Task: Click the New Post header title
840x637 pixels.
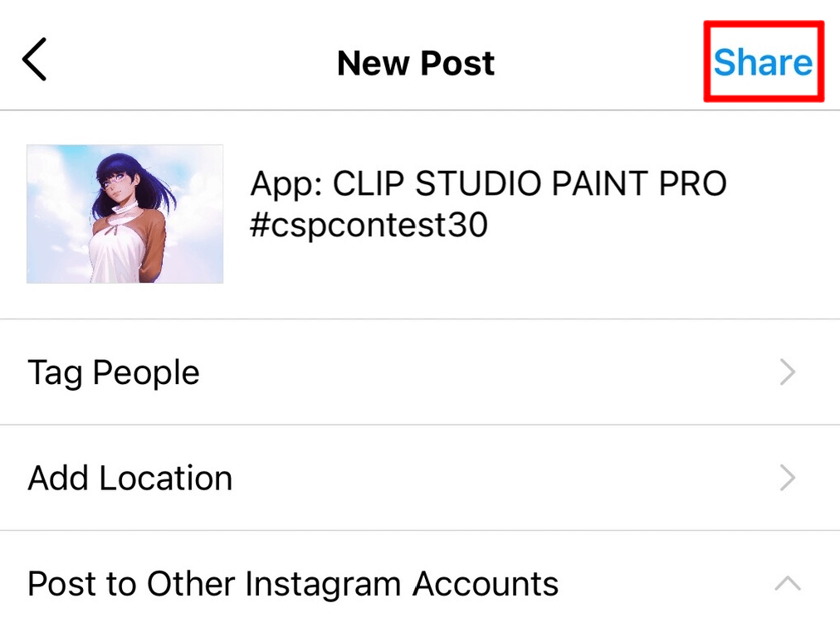Action: click(x=416, y=63)
